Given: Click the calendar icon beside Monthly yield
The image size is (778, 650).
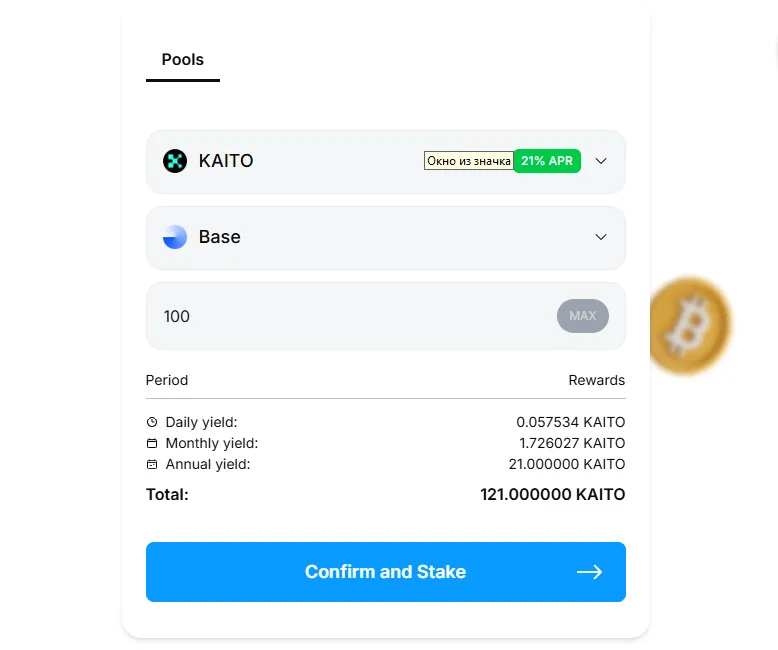Looking at the screenshot, I should click(x=152, y=443).
